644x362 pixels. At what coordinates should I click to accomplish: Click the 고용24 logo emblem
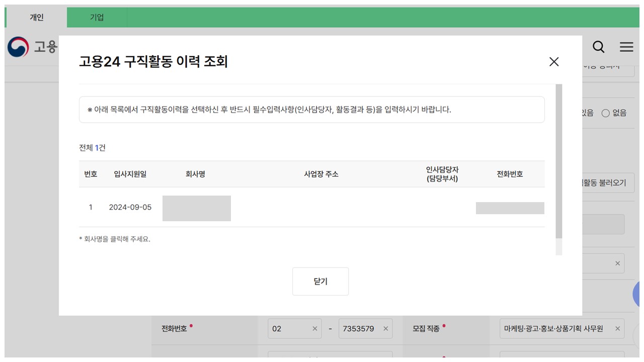(x=18, y=47)
